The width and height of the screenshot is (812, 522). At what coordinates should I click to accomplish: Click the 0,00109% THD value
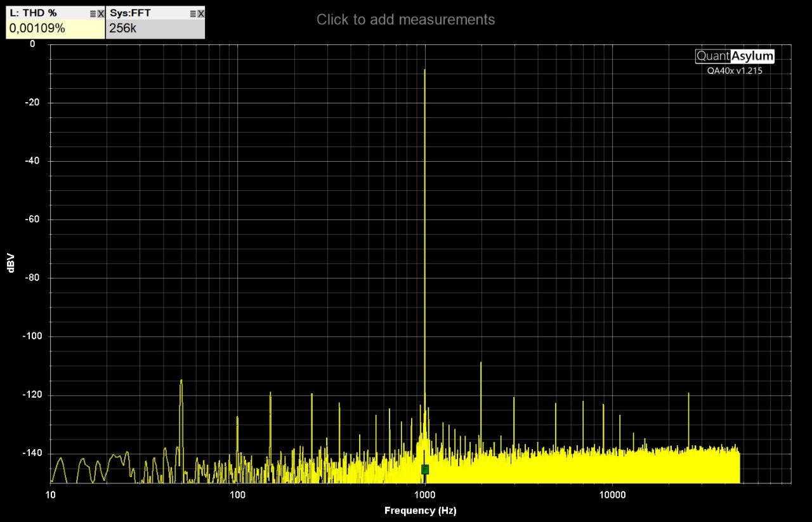point(37,29)
